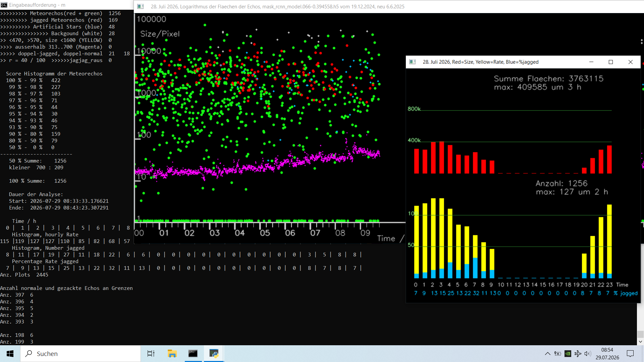The width and height of the screenshot is (644, 362).
Task: Open the volume speaker tray icon
Action: [588, 354]
